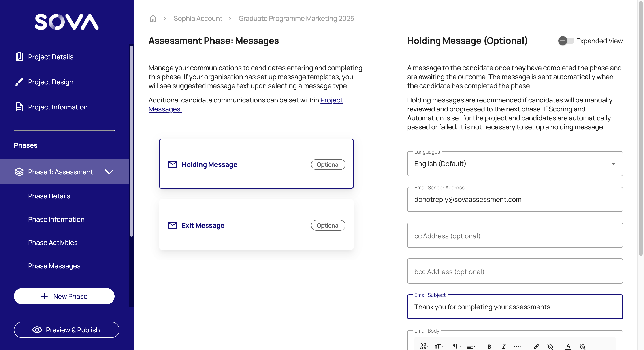Open the font size dropdown in editor
644x350 pixels.
click(x=439, y=346)
